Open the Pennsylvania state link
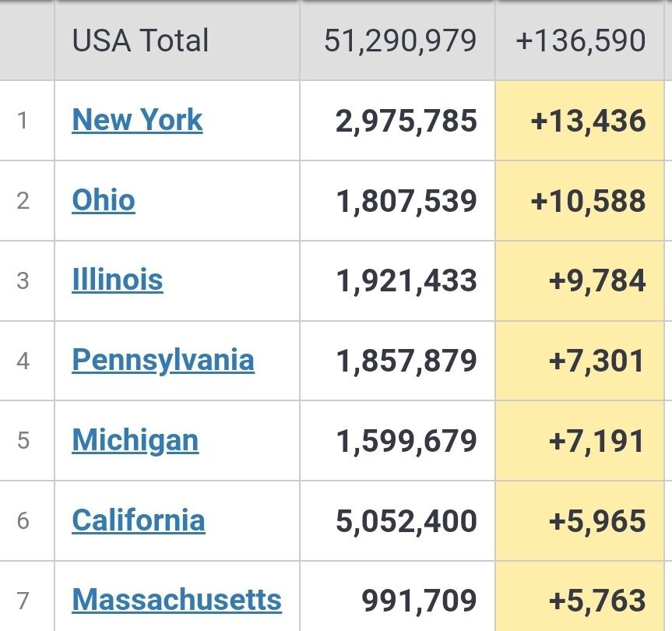Image resolution: width=672 pixels, height=631 pixels. point(163,361)
